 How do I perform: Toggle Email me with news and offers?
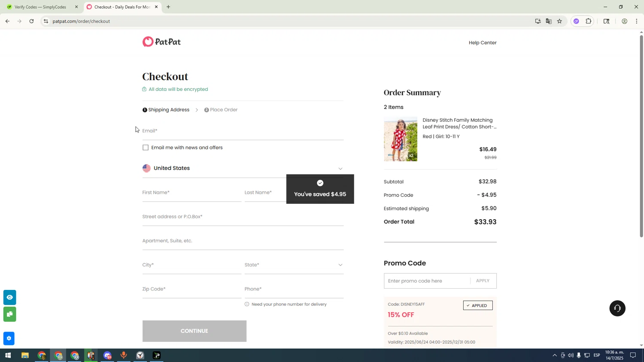pyautogui.click(x=146, y=148)
